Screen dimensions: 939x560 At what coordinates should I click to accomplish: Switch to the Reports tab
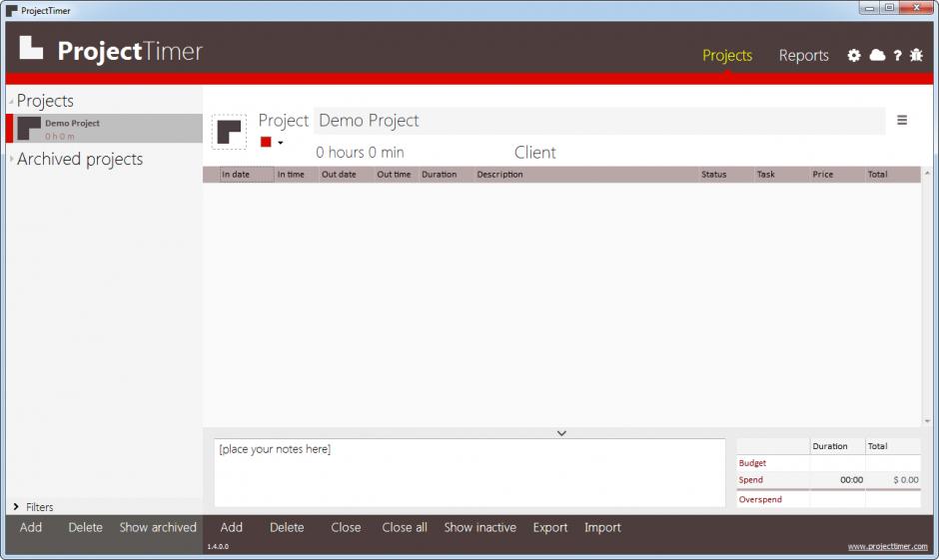(x=804, y=56)
